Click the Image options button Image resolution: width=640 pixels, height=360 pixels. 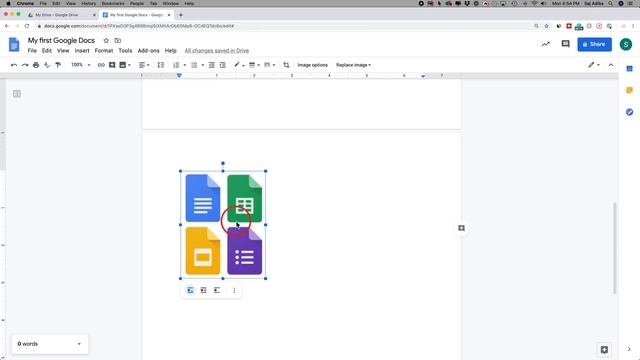313,65
